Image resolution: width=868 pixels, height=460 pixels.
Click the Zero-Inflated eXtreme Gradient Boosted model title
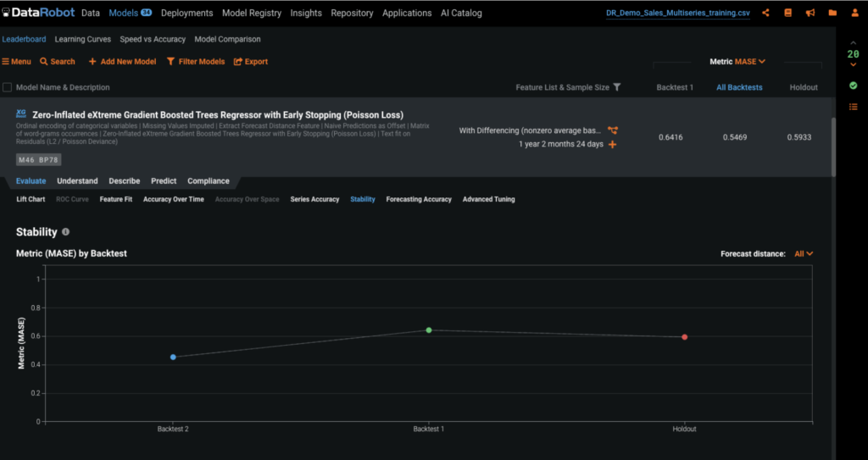pyautogui.click(x=218, y=115)
